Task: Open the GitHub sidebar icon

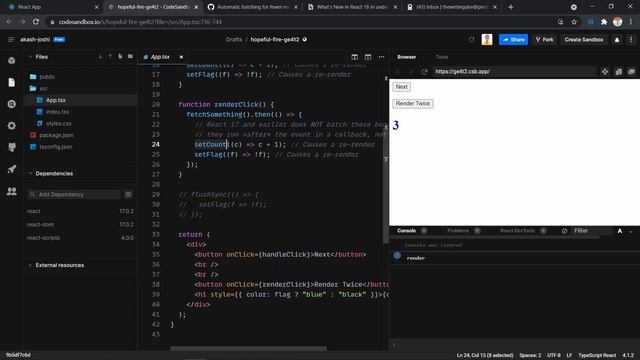Action: 11,147
